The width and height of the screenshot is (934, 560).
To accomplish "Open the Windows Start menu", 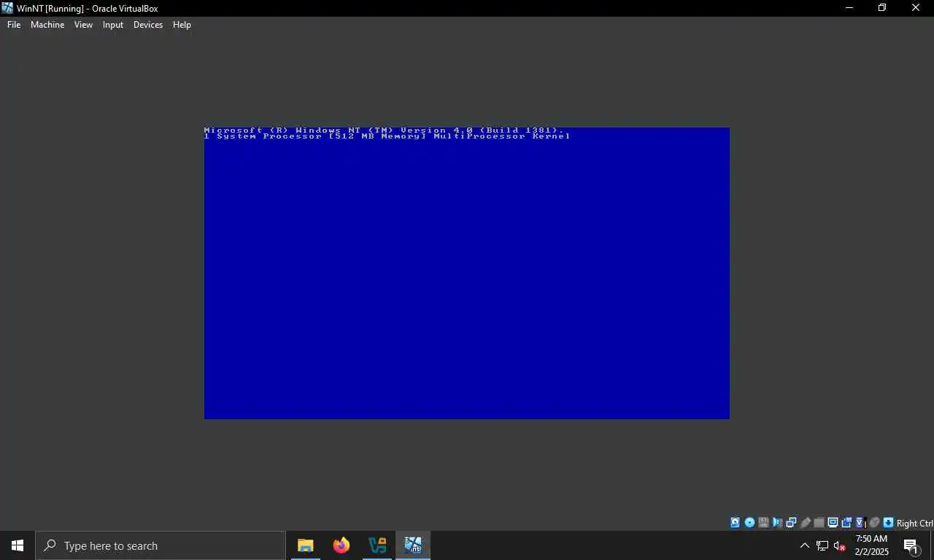I will click(18, 545).
